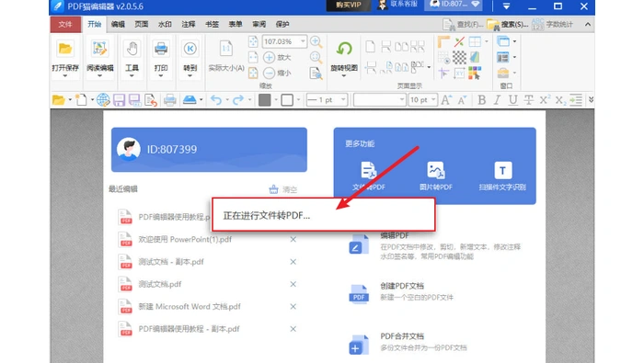The width and height of the screenshot is (644, 363).
Task: Remove PDF编辑器使用教程 - 副本.pdf from recent list
Action: (x=293, y=329)
